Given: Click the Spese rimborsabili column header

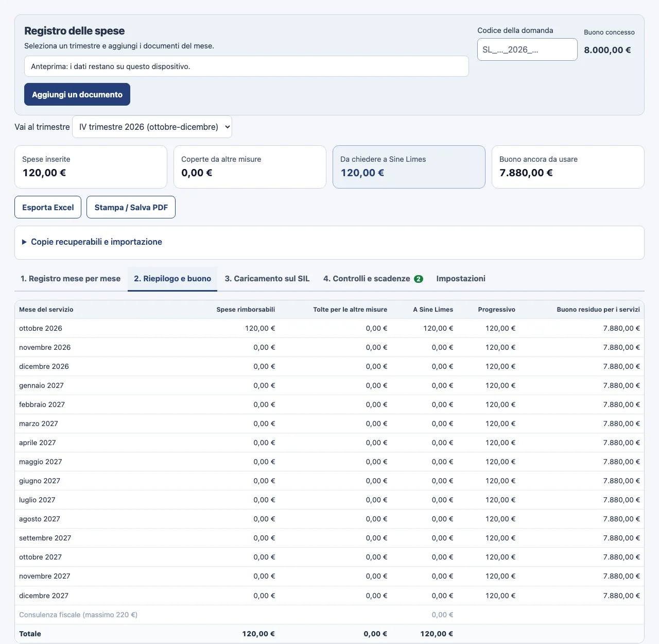Looking at the screenshot, I should click(x=246, y=310).
